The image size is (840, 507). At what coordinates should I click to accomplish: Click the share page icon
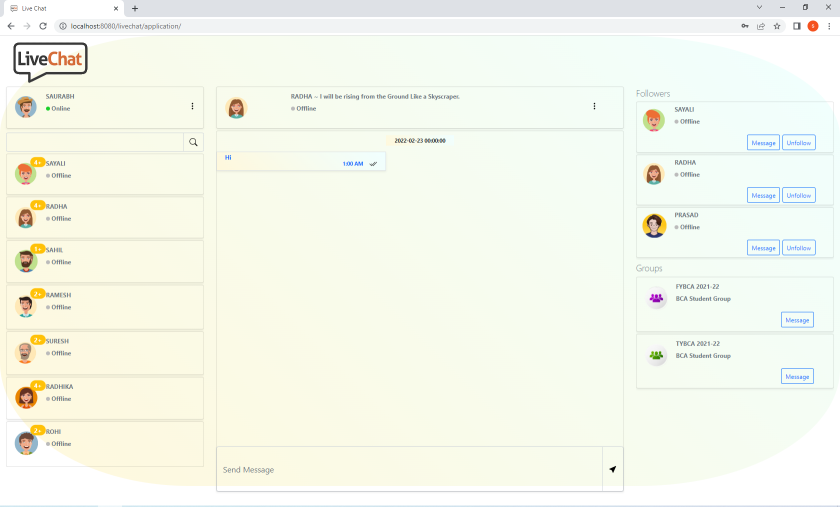tap(761, 26)
